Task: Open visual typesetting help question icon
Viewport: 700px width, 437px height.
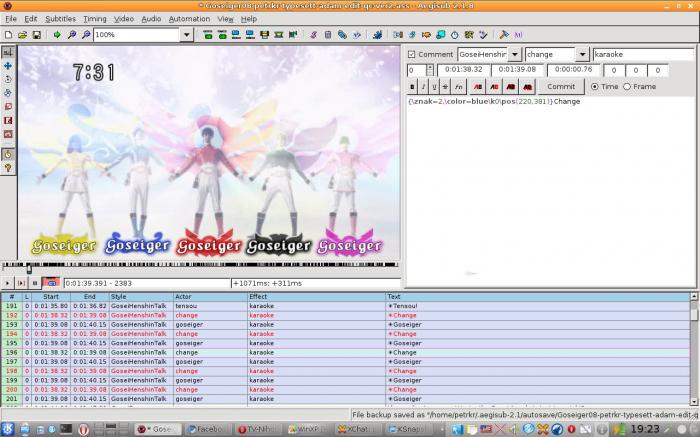Action: 8,168
